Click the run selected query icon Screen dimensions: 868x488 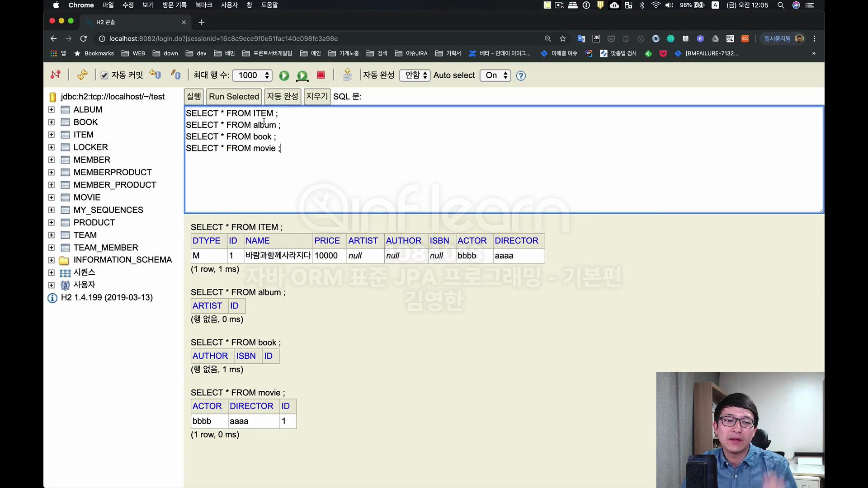click(x=302, y=75)
